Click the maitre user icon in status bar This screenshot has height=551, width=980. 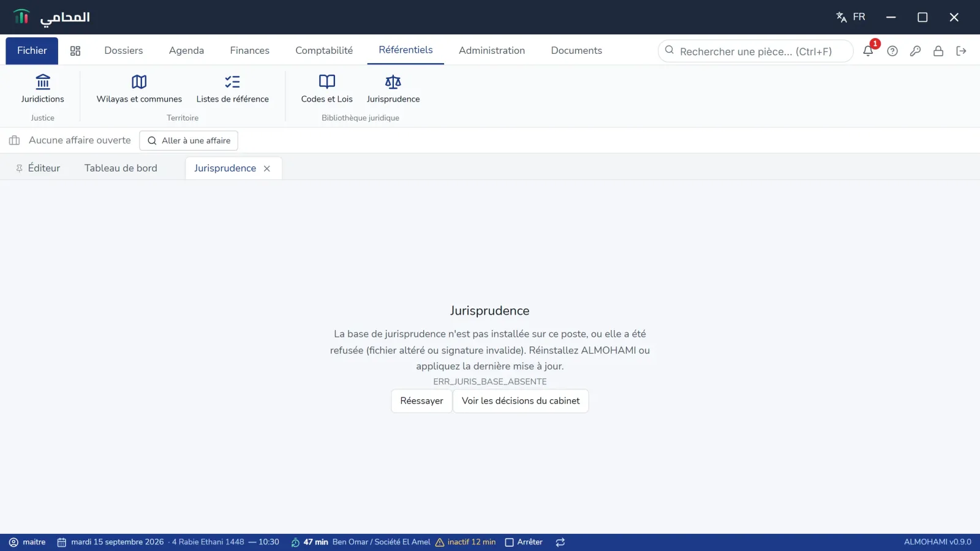27,542
